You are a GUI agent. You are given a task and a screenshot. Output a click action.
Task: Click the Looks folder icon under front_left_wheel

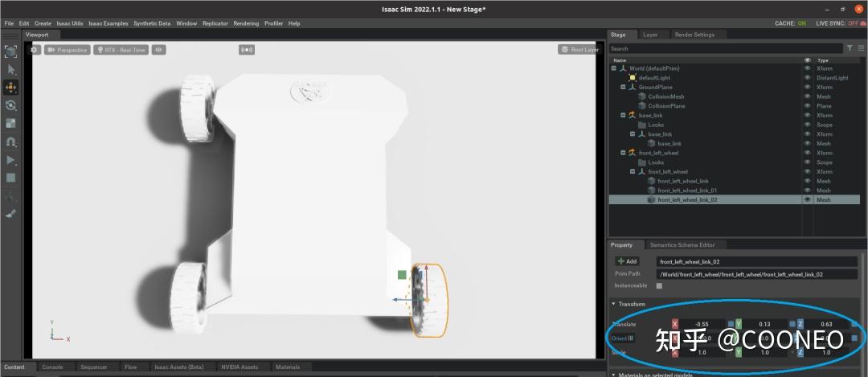(x=642, y=162)
